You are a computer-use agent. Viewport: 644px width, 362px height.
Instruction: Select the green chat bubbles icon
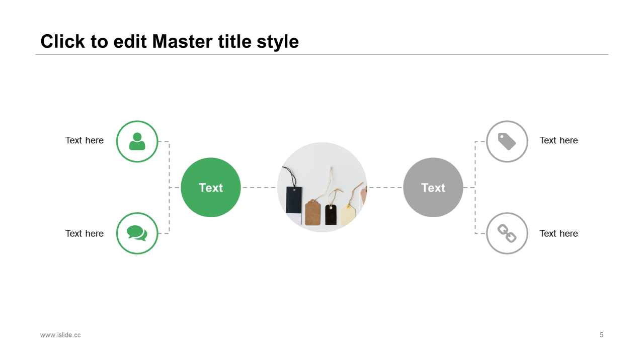pyautogui.click(x=137, y=233)
